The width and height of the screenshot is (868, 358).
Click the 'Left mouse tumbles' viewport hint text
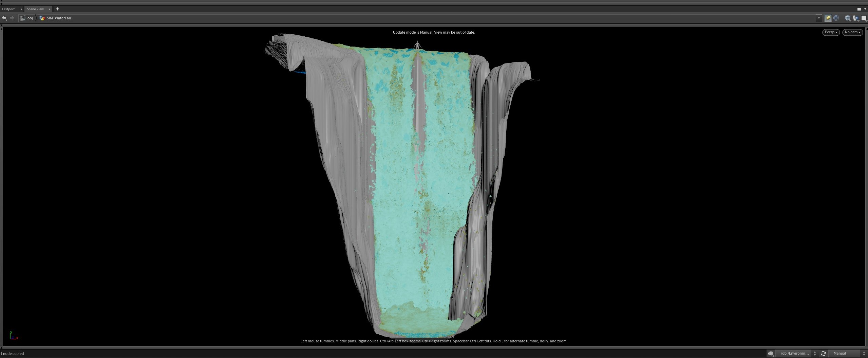coord(434,341)
